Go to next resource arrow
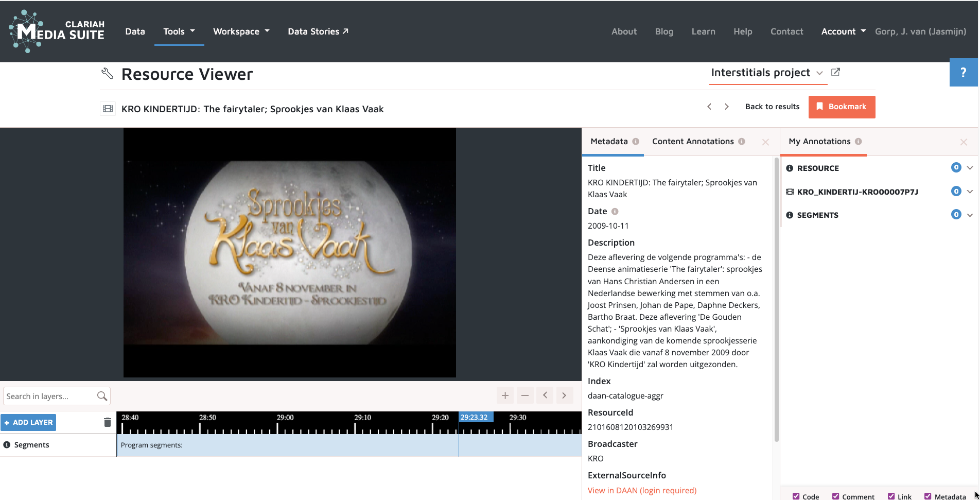The height and width of the screenshot is (500, 980). pyautogui.click(x=727, y=107)
